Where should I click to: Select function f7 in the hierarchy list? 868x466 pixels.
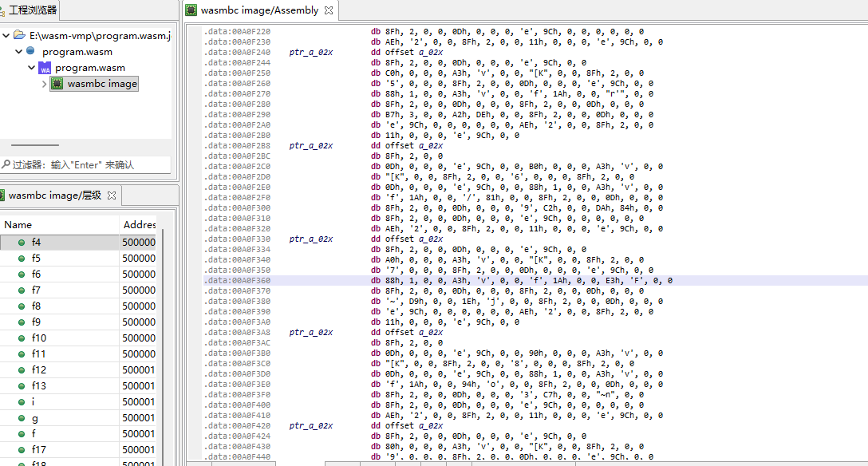(77, 290)
